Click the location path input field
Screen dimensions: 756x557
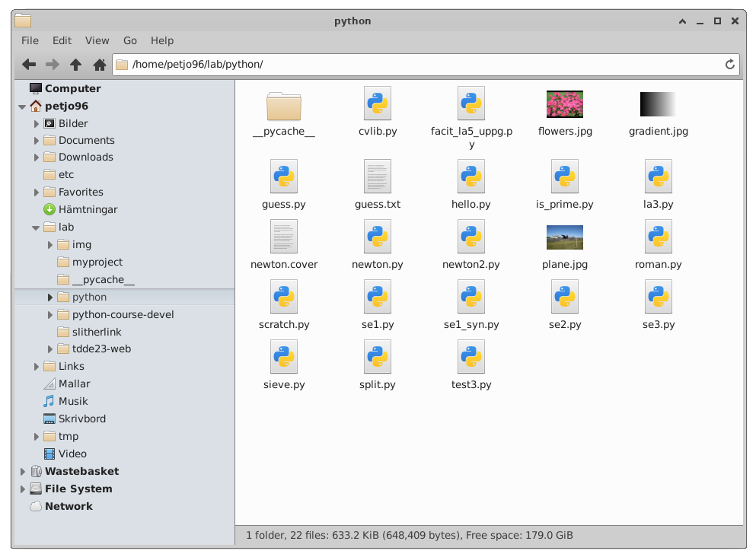[426, 64]
